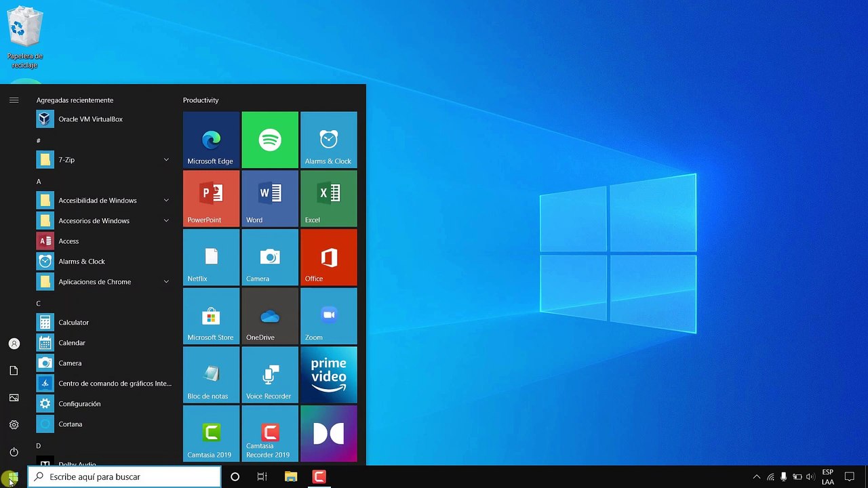The width and height of the screenshot is (868, 488).
Task: Launch the Voice Recorder tile
Action: point(270,375)
